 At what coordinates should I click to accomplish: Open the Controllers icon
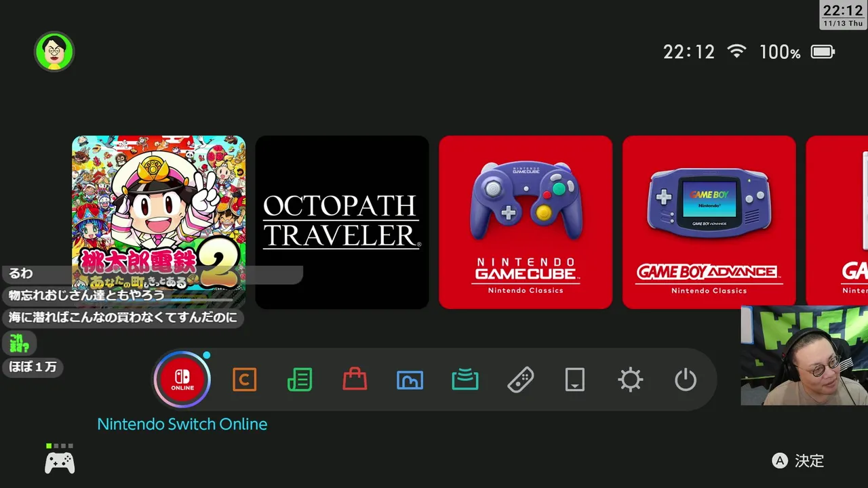520,380
